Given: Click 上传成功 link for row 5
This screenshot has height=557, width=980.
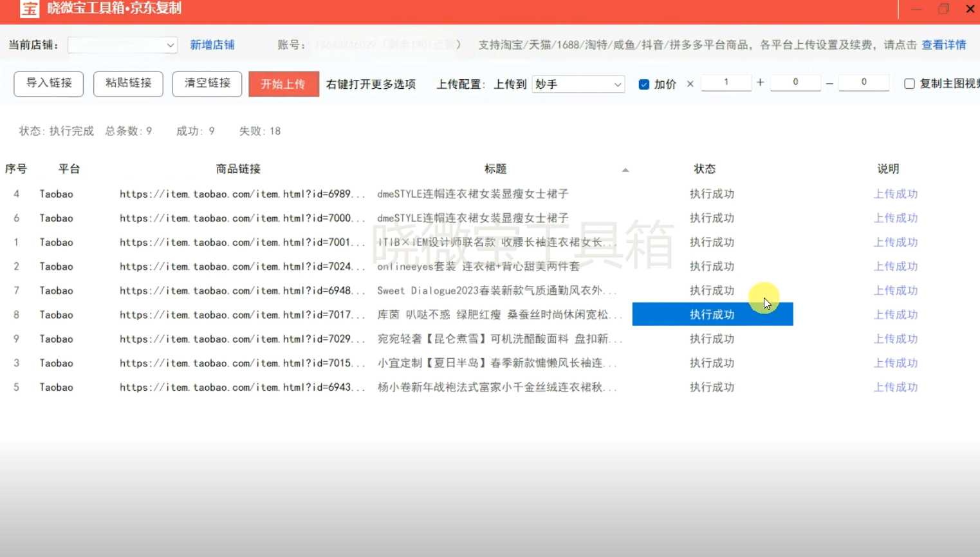Looking at the screenshot, I should tap(896, 387).
